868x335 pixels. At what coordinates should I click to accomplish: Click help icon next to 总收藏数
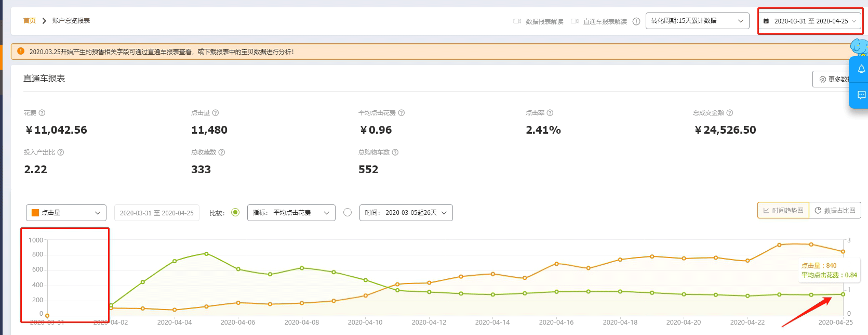point(222,152)
